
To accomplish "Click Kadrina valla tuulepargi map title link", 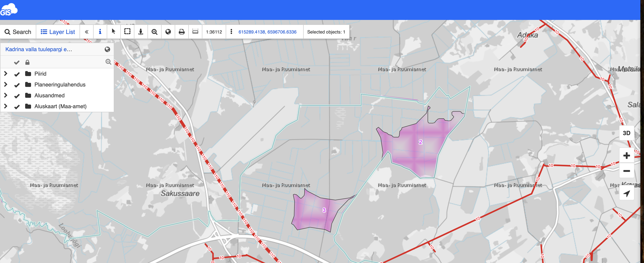I will [39, 49].
